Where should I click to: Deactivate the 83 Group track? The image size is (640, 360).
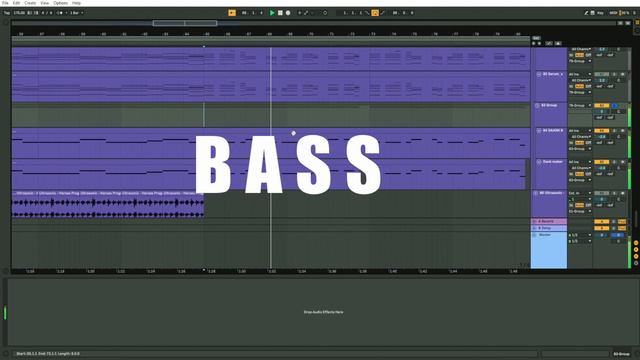tap(601, 105)
